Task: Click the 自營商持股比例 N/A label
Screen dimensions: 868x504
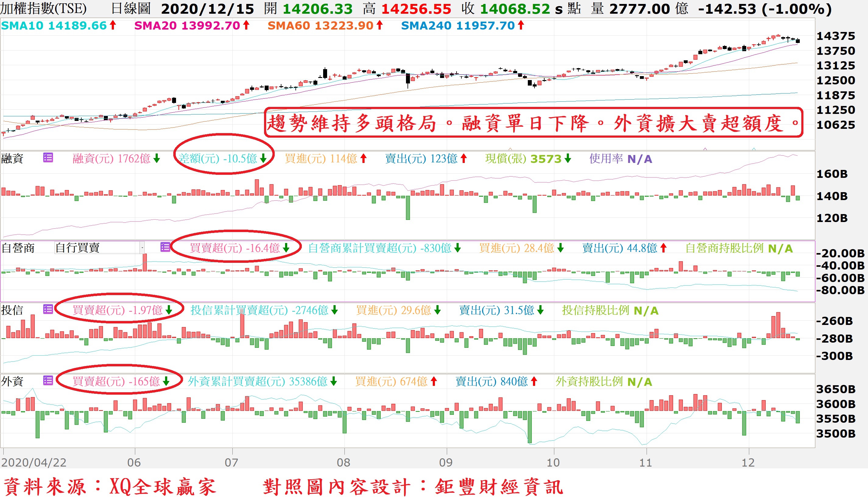Action: (739, 248)
